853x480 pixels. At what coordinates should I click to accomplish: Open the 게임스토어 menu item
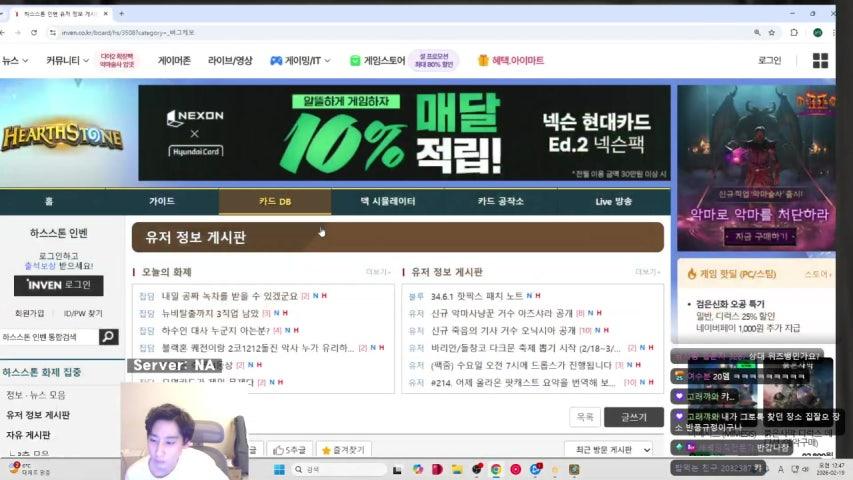378,60
